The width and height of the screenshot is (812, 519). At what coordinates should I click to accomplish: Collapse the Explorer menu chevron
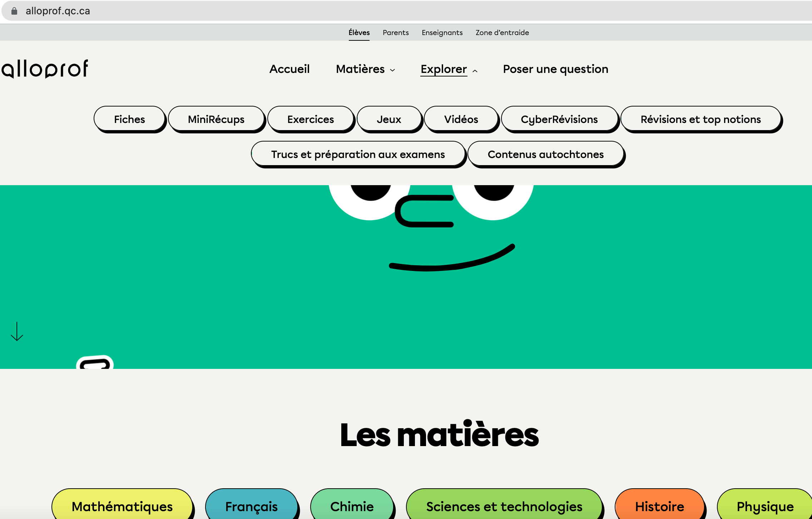click(x=475, y=71)
